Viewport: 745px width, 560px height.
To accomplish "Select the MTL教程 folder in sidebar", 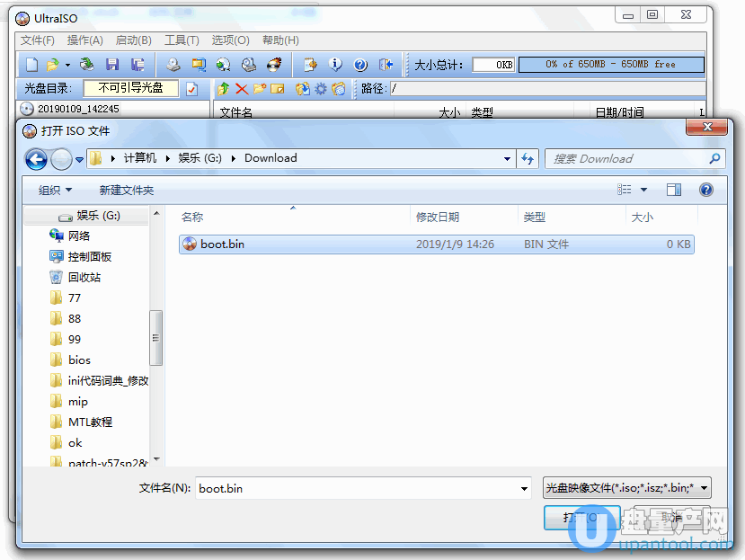I will [90, 422].
